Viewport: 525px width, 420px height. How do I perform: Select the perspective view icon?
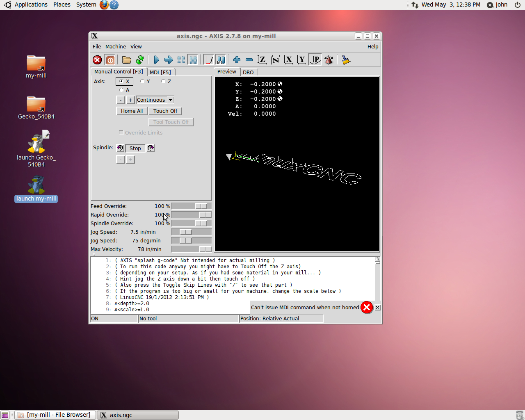(315, 60)
